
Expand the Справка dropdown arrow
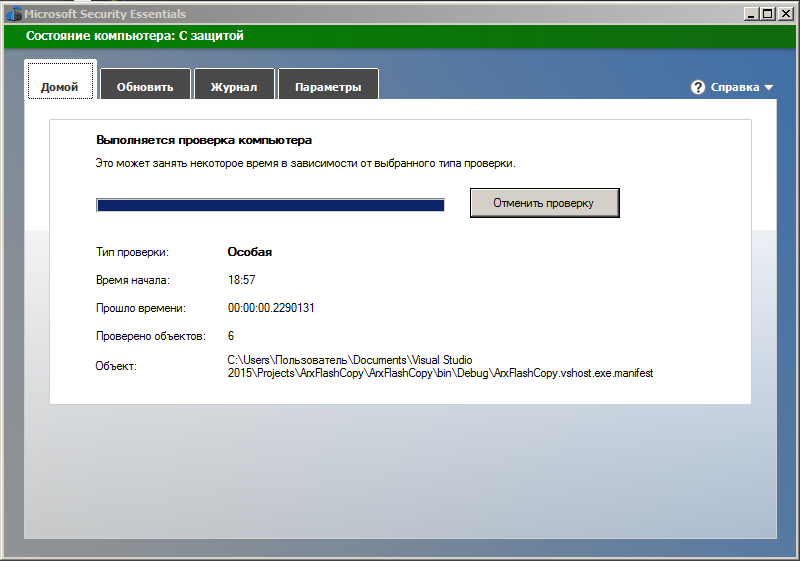[x=769, y=88]
